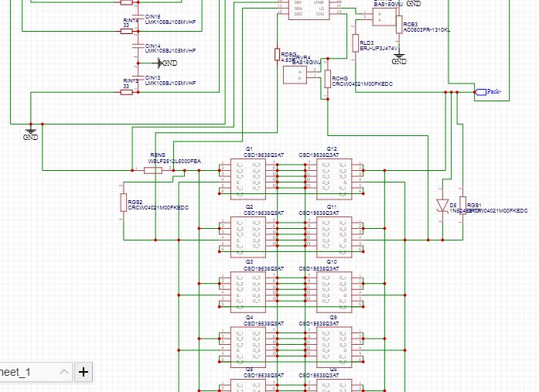This screenshot has height=392, width=539.
Task: Select the CIN15 capacitor symbol
Action: click(x=138, y=16)
